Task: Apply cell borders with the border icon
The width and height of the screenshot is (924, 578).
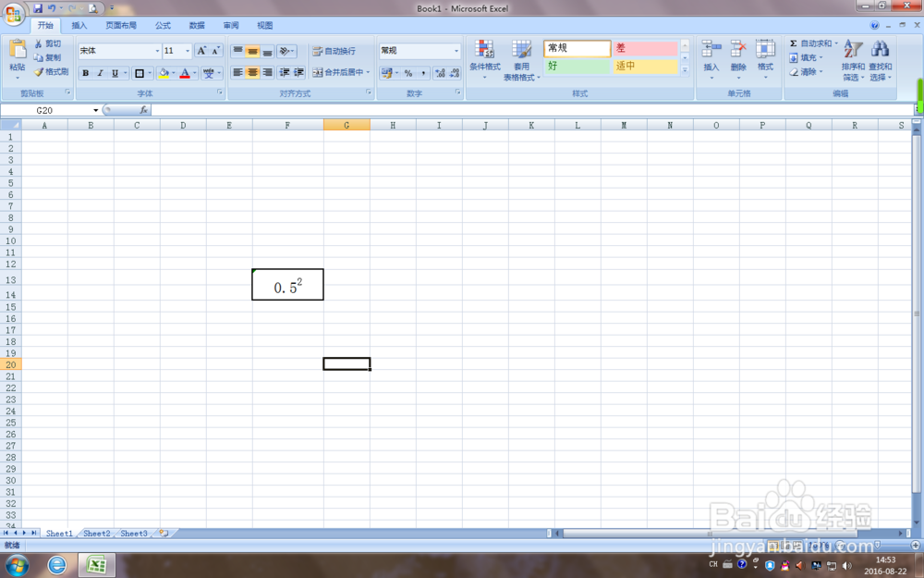Action: [140, 73]
